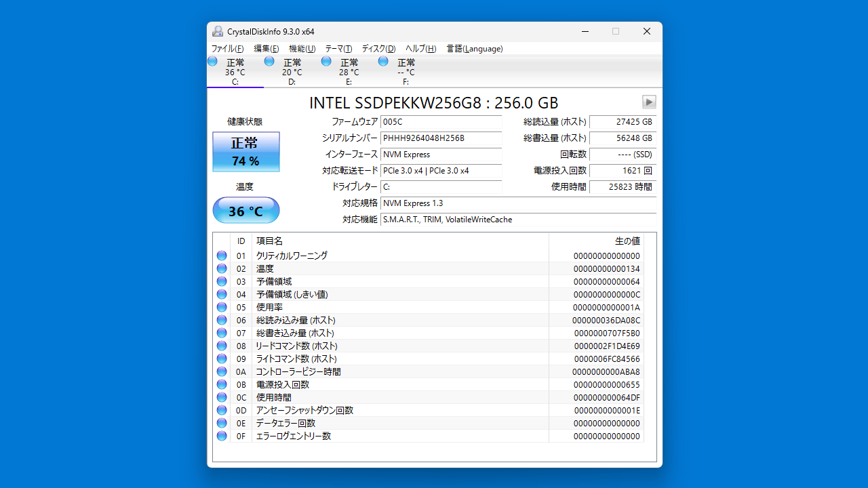This screenshot has width=868, height=488.
Task: Open the ディスク(D) menu
Action: (x=378, y=49)
